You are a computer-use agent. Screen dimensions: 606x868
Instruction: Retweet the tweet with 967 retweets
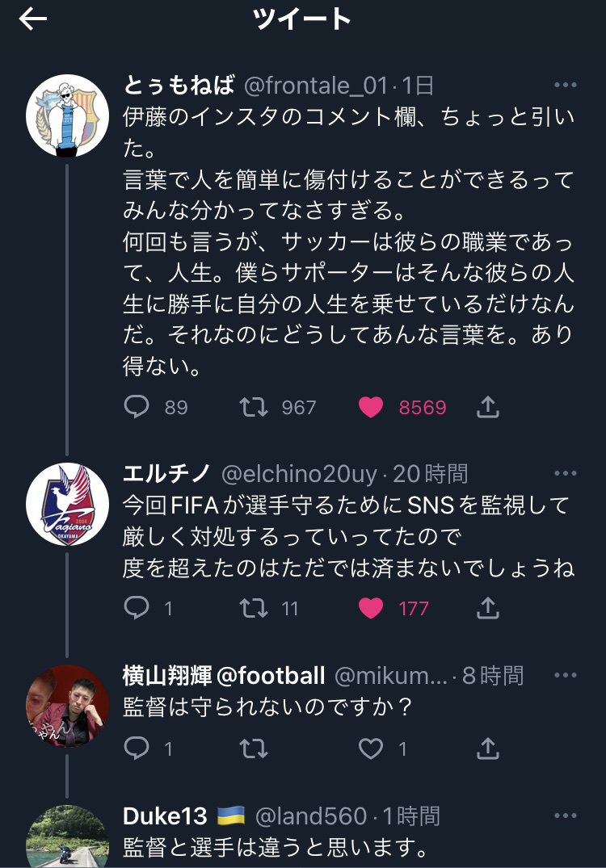coord(254,408)
